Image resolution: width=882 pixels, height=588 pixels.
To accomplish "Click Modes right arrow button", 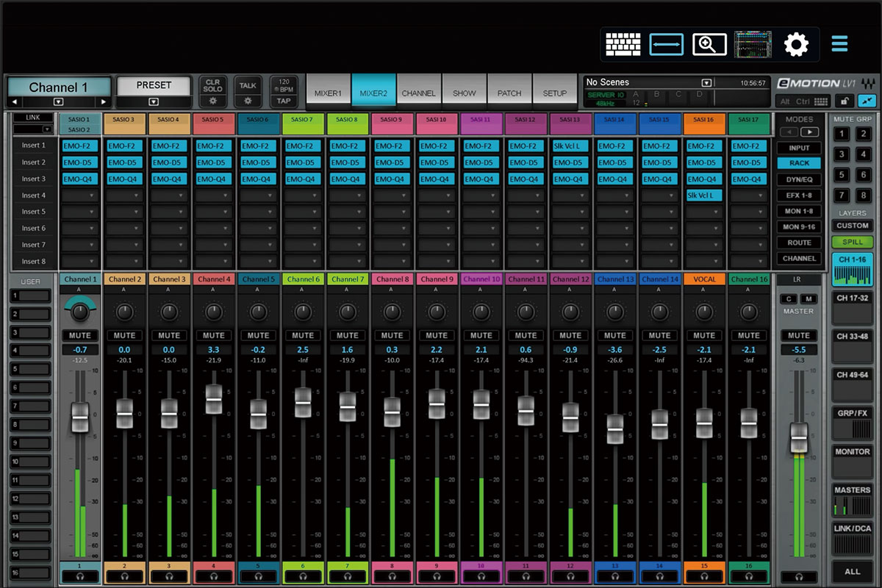I will (x=810, y=132).
